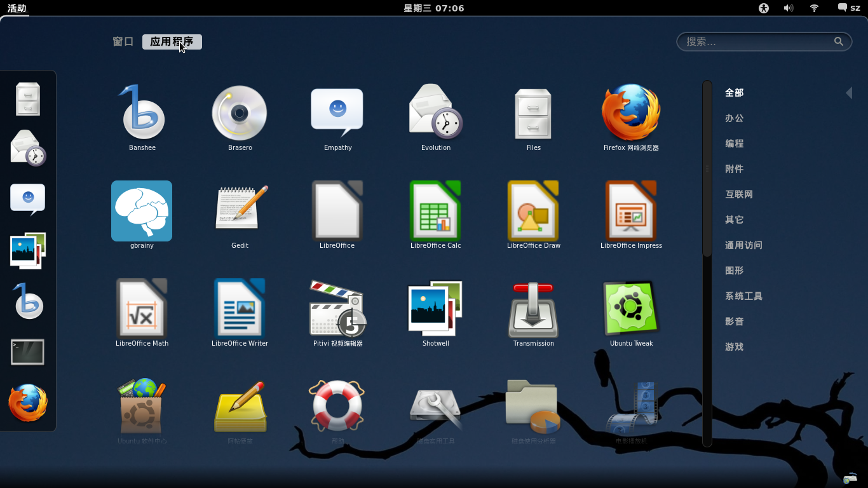
Task: Filter apps by 通用访问 category
Action: coord(743,245)
